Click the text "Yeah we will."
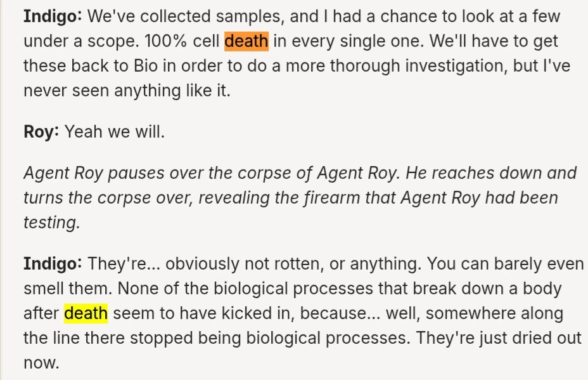Viewport: 588px width, 380px height. [x=115, y=132]
